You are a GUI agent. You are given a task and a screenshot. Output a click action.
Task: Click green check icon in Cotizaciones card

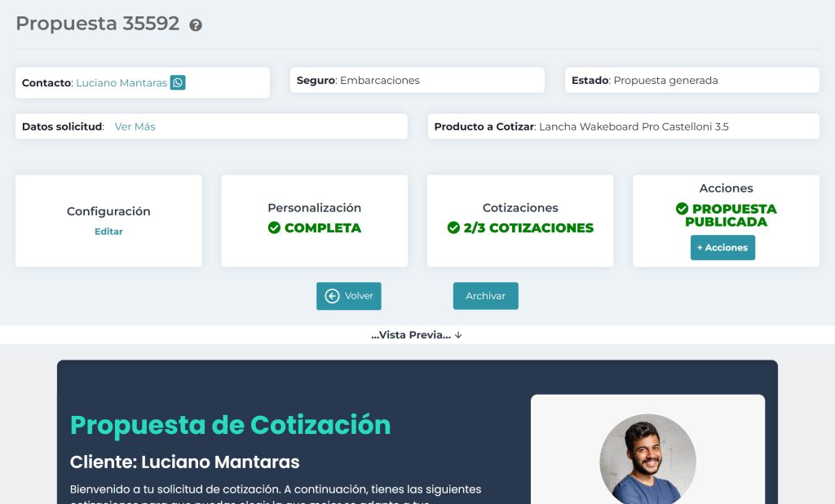click(453, 228)
